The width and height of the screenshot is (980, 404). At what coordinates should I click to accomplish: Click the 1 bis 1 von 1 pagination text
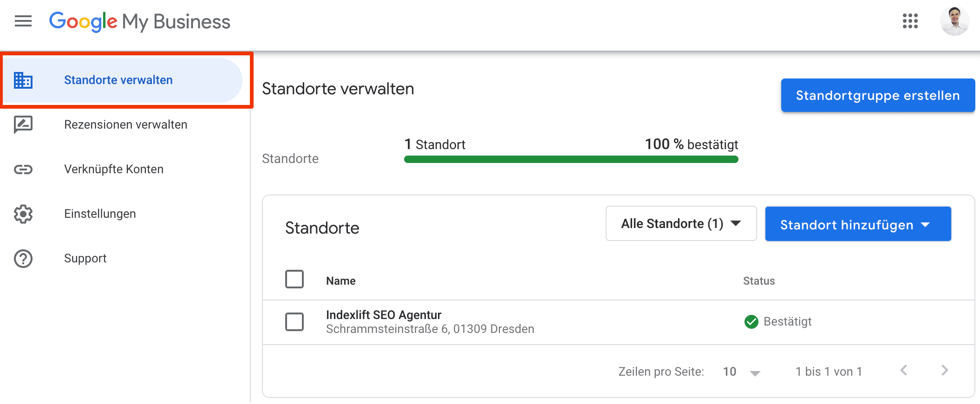(x=829, y=371)
